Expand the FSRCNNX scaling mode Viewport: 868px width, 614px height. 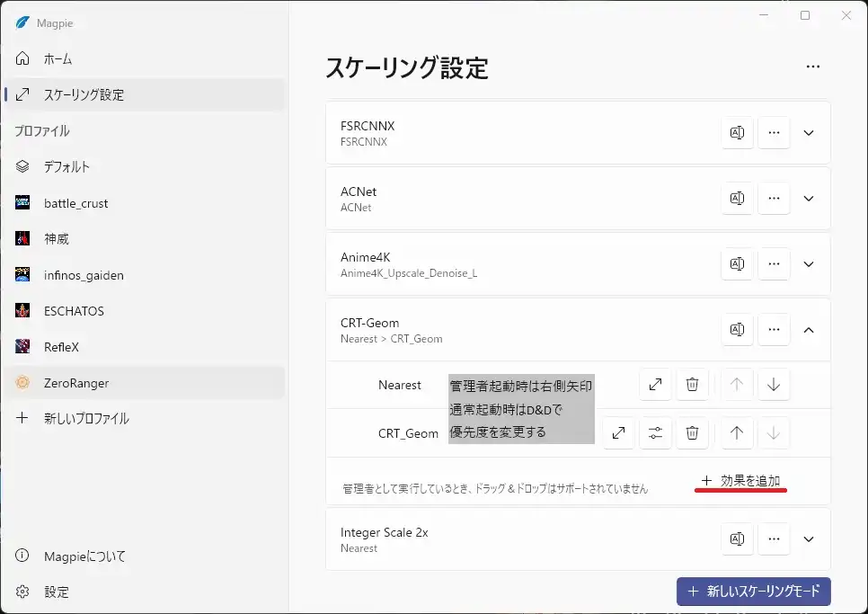click(x=808, y=133)
